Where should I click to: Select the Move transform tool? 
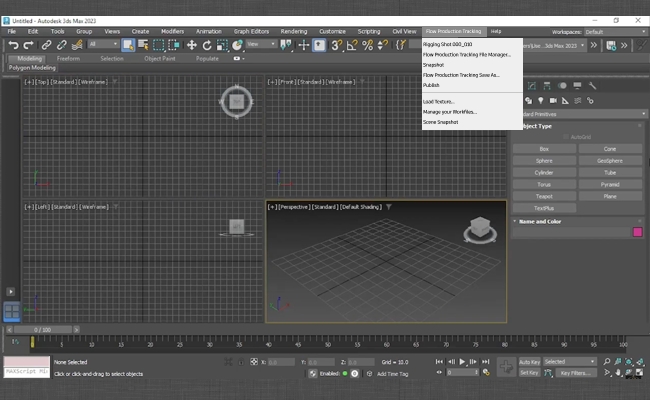click(x=190, y=44)
